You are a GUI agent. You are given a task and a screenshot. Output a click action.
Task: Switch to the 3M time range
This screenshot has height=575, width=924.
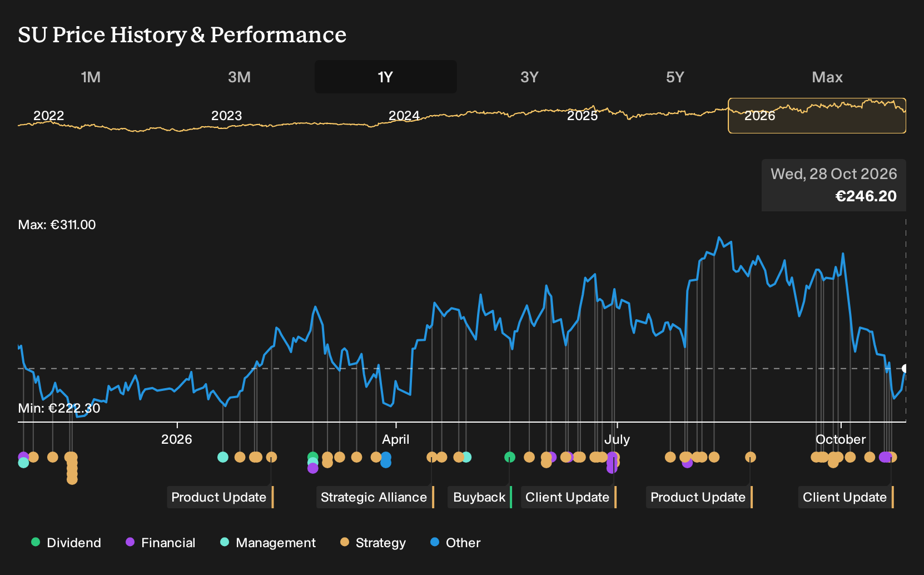[239, 77]
